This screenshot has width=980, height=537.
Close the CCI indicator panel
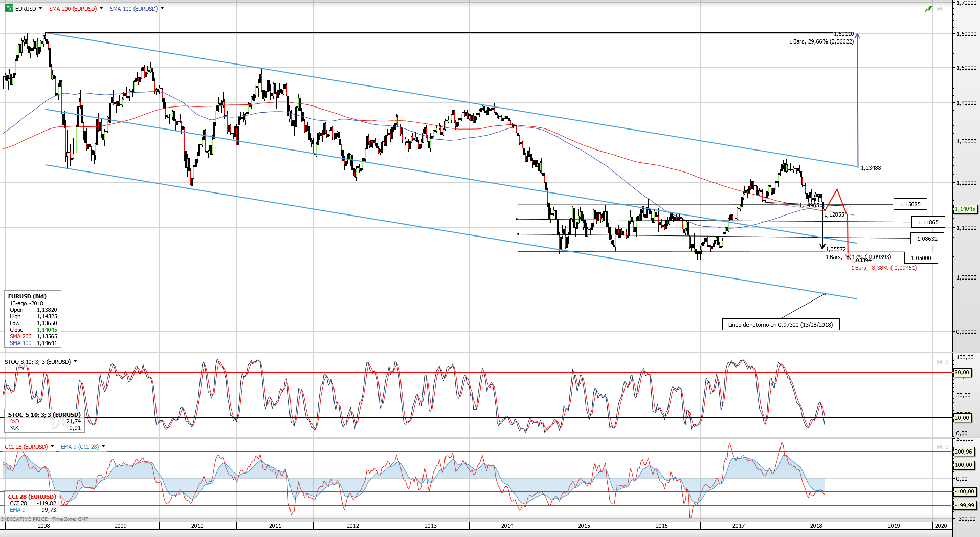(947, 447)
